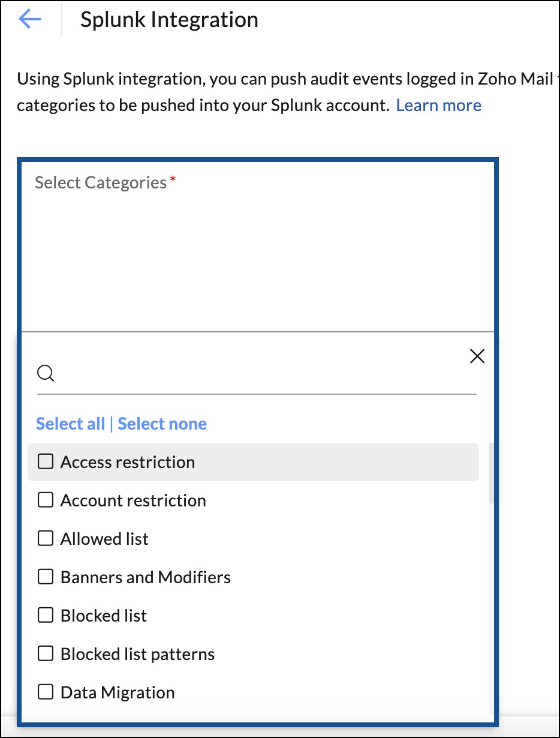The width and height of the screenshot is (560, 738).
Task: Check the Access restriction checkbox
Action: click(45, 461)
